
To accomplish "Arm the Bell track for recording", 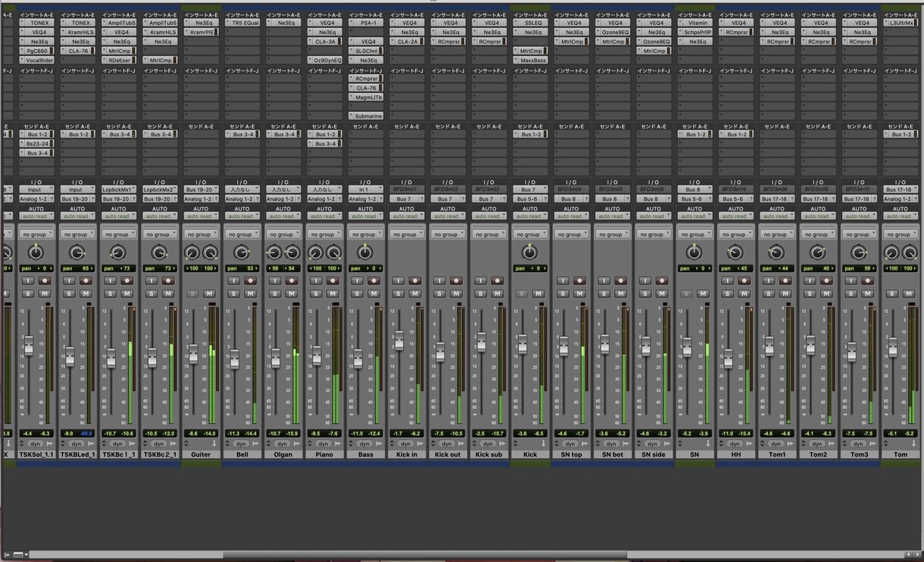I will (251, 280).
